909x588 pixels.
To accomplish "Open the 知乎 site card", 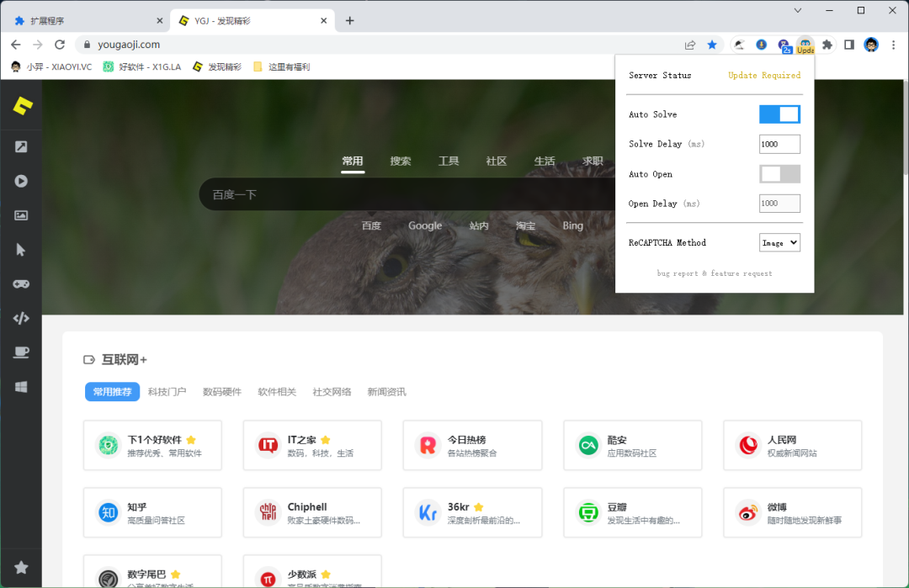I will tap(152, 512).
